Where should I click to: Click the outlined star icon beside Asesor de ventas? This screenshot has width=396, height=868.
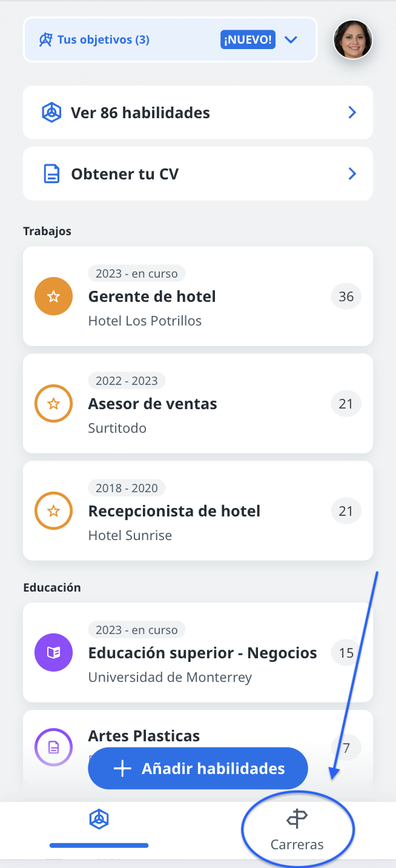[x=54, y=404]
